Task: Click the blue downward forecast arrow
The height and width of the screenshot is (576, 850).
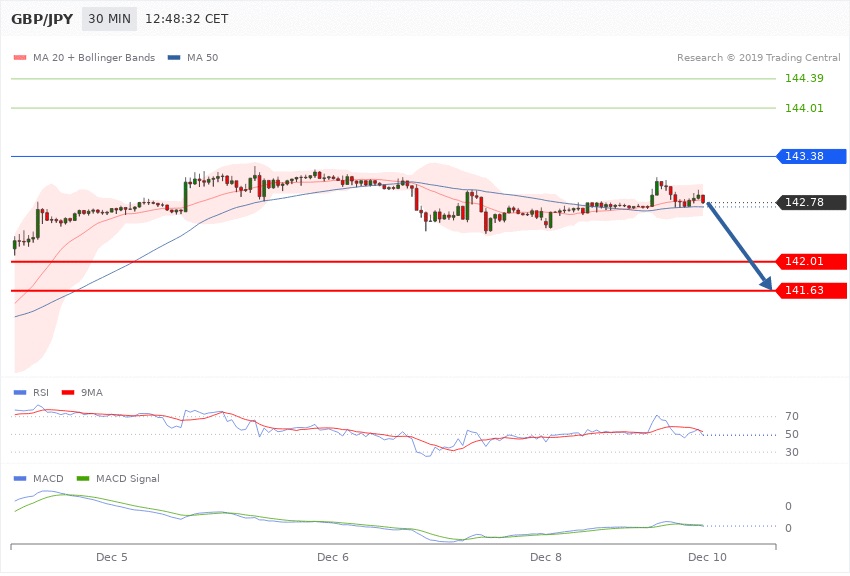Action: (740, 246)
